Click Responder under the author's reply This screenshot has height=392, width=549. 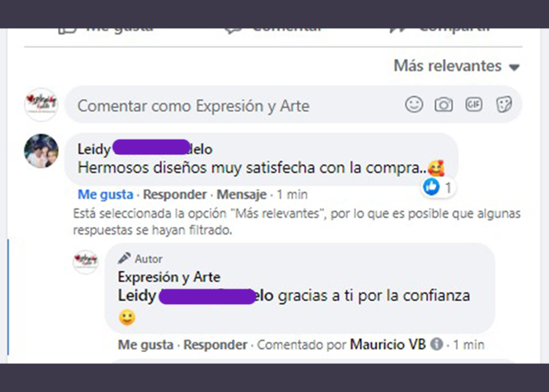tap(216, 345)
